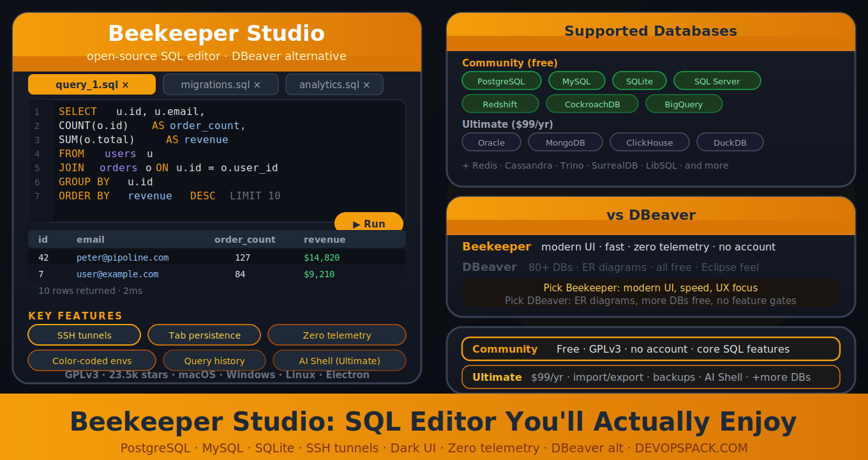Open the migrations.sql tab
The image size is (868, 460).
221,84
